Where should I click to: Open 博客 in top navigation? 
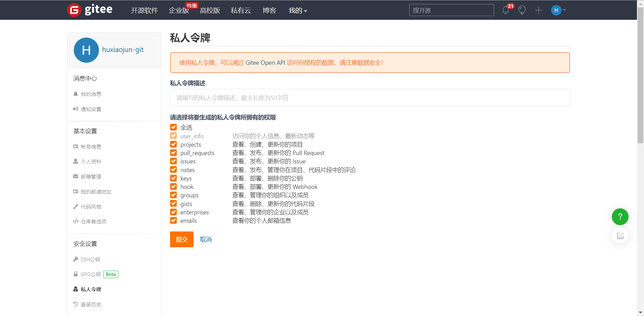[269, 11]
